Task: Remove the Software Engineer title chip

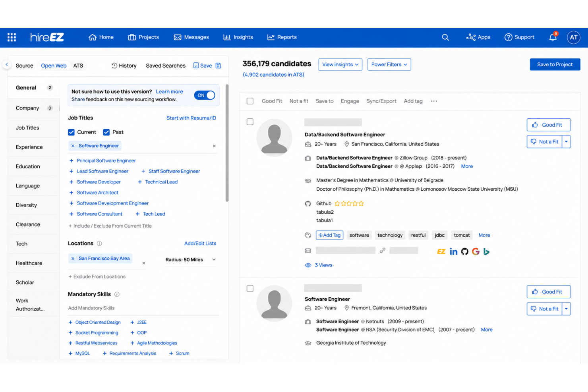Action: click(73, 146)
